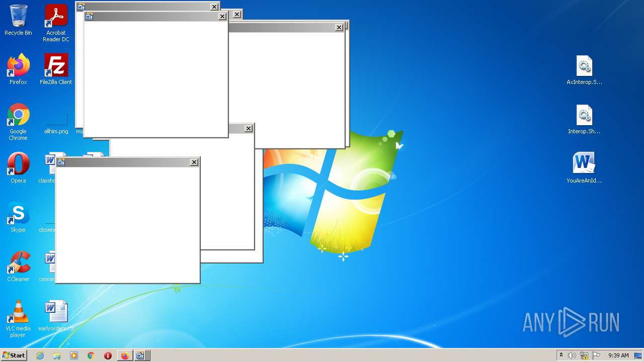The height and width of the screenshot is (362, 644).
Task: Select the AxInterop.S... file icon on desktop
Action: [x=584, y=69]
